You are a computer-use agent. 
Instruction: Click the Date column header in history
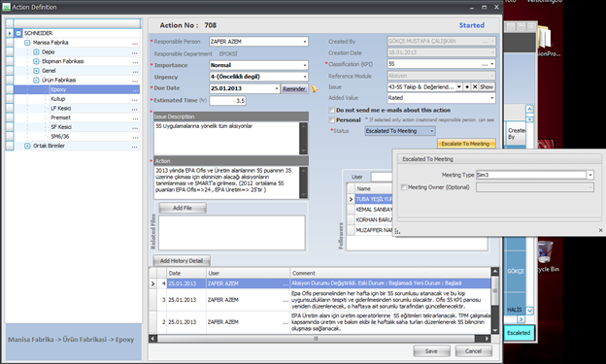click(186, 273)
